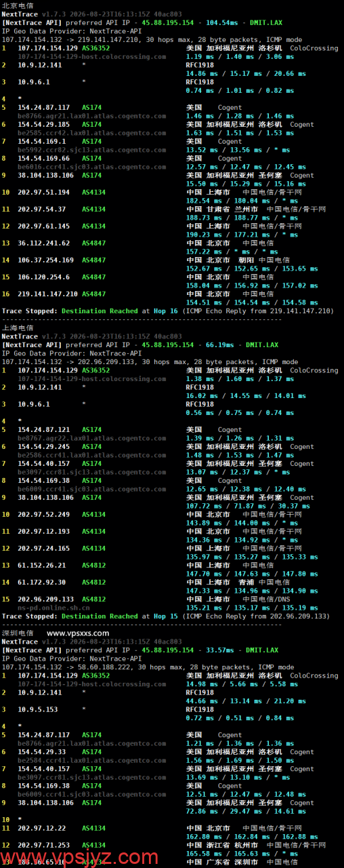
Task: Click the 中国 浙江省 杭州市 location text
Action: (x=222, y=845)
